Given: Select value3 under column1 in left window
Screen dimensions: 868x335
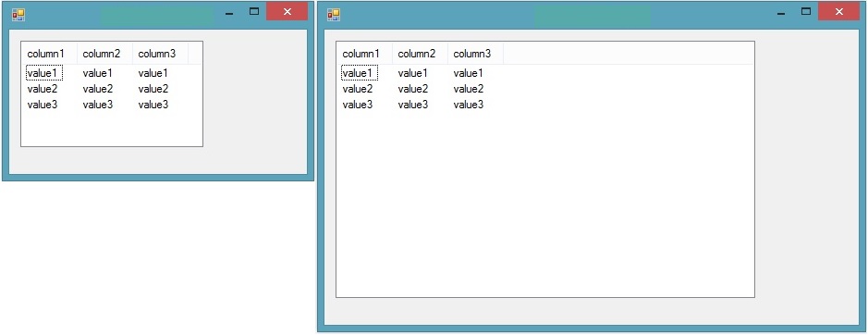Looking at the screenshot, I should coord(43,105).
